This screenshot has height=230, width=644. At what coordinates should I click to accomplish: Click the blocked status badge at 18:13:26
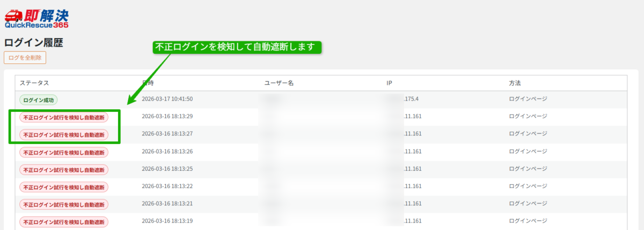64,152
